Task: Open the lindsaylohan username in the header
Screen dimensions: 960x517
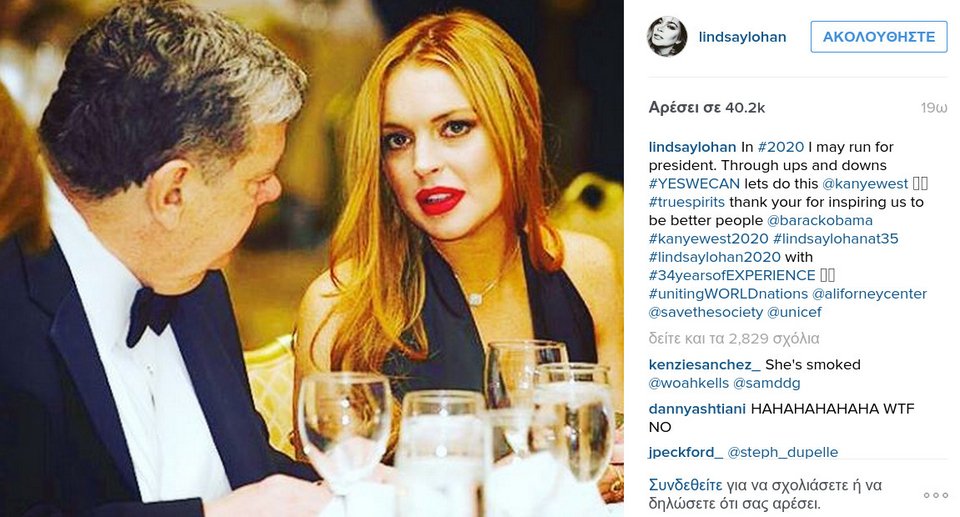Action: (742, 37)
